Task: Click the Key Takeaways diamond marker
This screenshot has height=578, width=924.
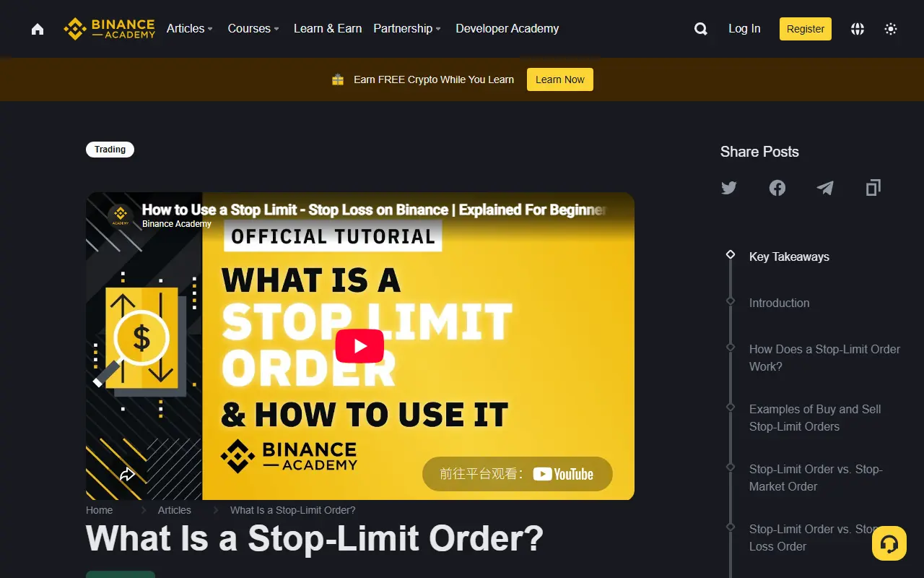Action: click(731, 254)
